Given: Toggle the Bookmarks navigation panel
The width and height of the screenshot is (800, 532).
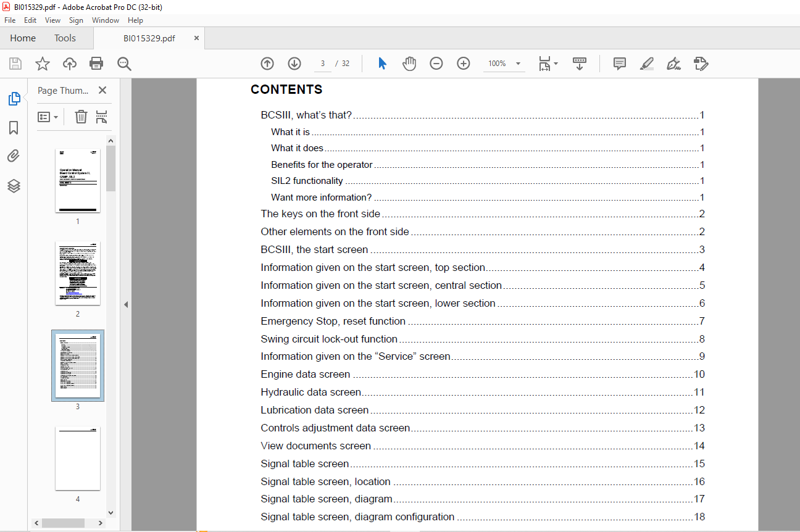Looking at the screenshot, I should pyautogui.click(x=14, y=128).
